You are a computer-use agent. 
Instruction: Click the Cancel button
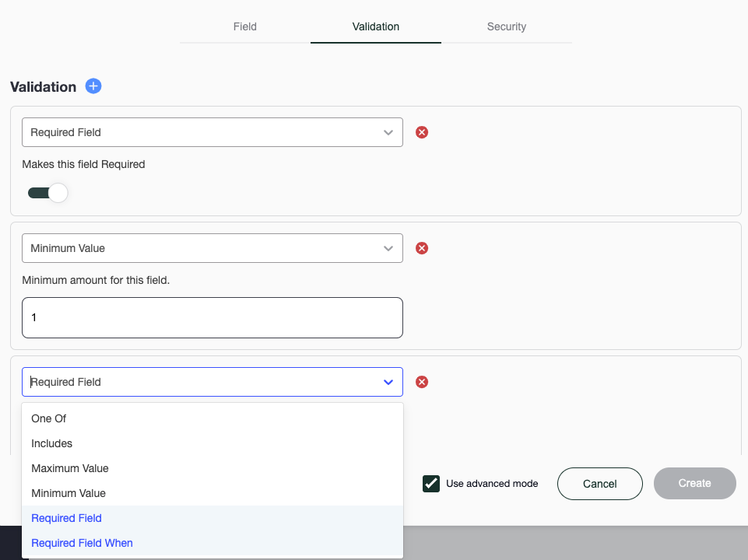pyautogui.click(x=599, y=484)
